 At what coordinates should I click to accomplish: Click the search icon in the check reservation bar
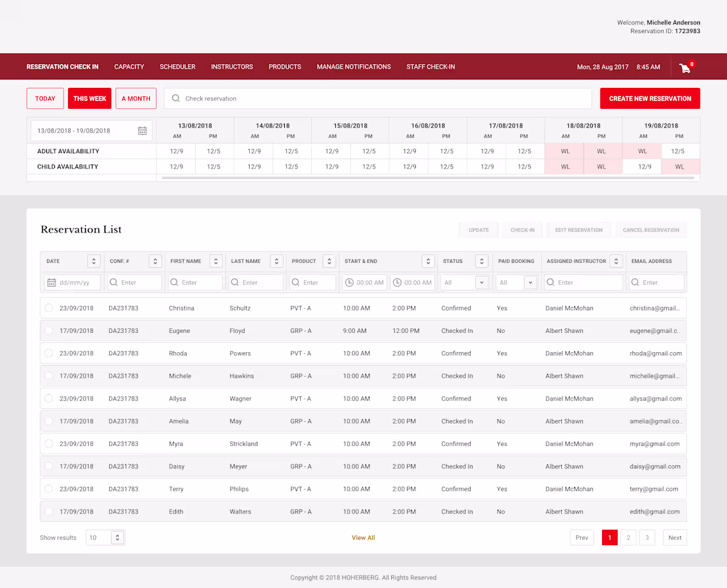pos(175,98)
